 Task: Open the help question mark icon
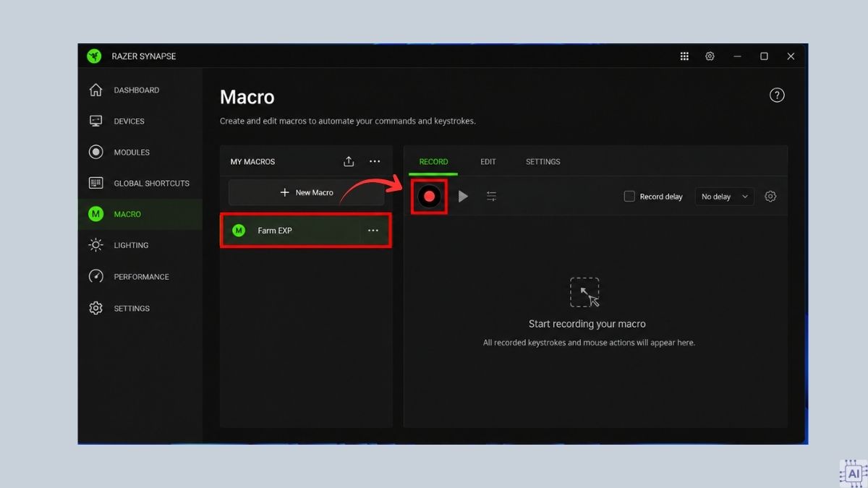click(x=777, y=95)
